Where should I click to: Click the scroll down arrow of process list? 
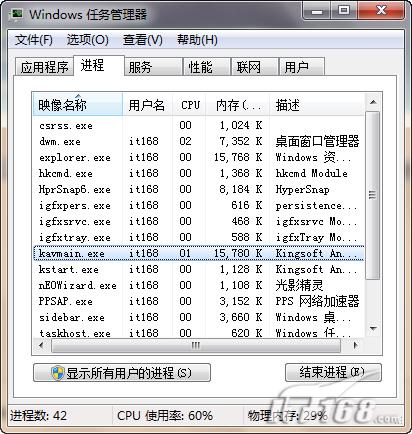click(373, 329)
